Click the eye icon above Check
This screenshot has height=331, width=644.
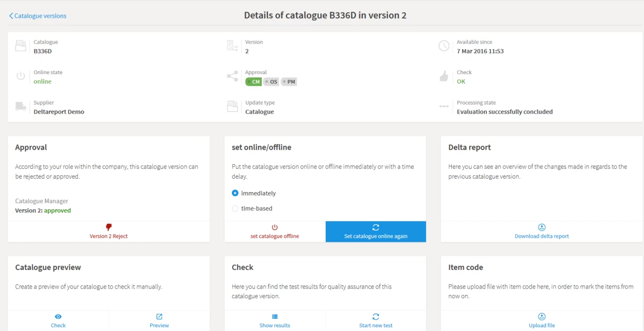pos(58,317)
